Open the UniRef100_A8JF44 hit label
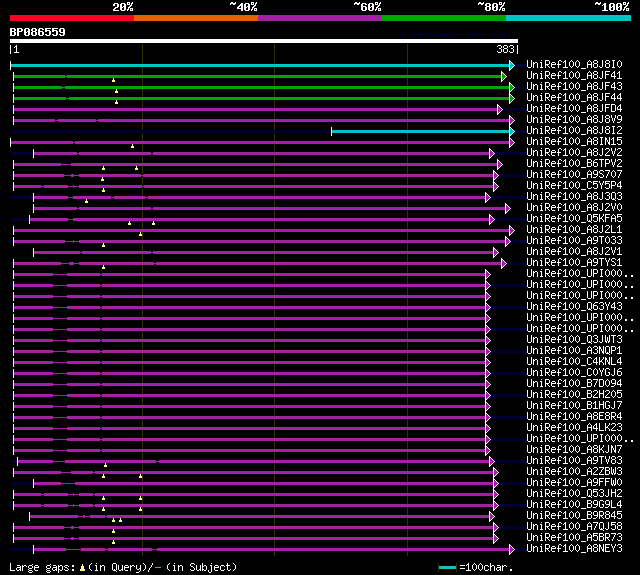 click(574, 98)
